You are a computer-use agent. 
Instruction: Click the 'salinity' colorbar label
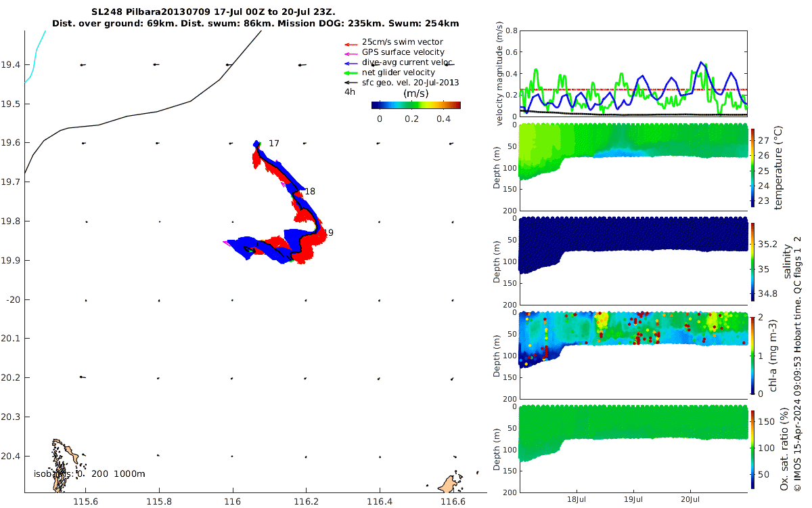pyautogui.click(x=786, y=261)
